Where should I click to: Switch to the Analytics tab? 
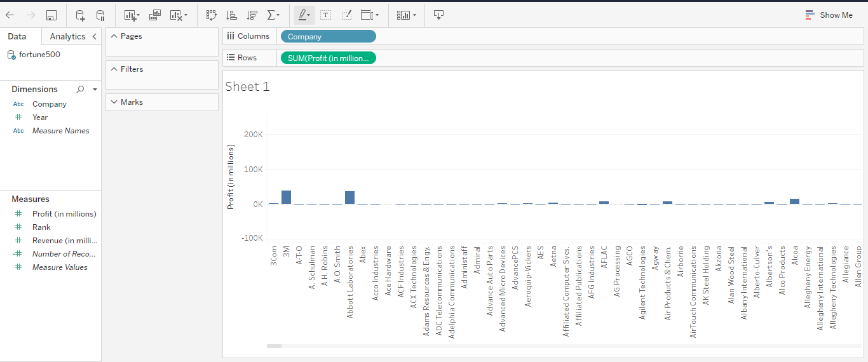67,37
